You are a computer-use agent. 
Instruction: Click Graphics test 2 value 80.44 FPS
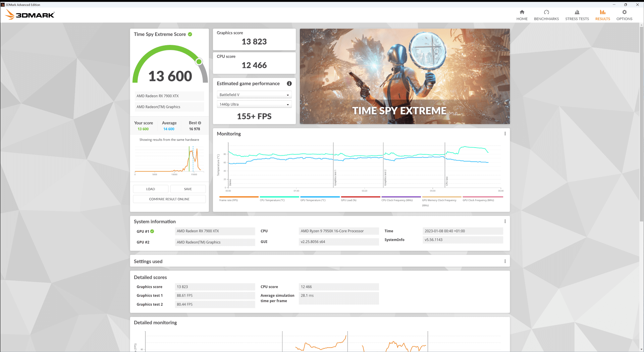215,304
